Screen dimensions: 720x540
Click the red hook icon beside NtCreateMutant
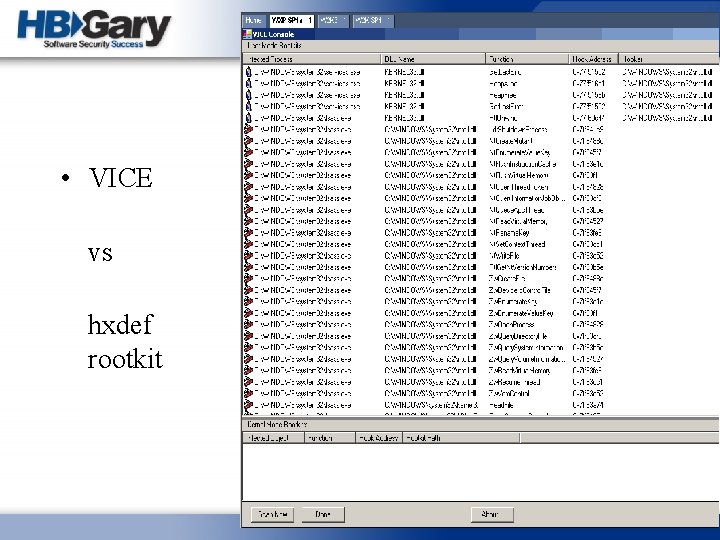coord(248,141)
